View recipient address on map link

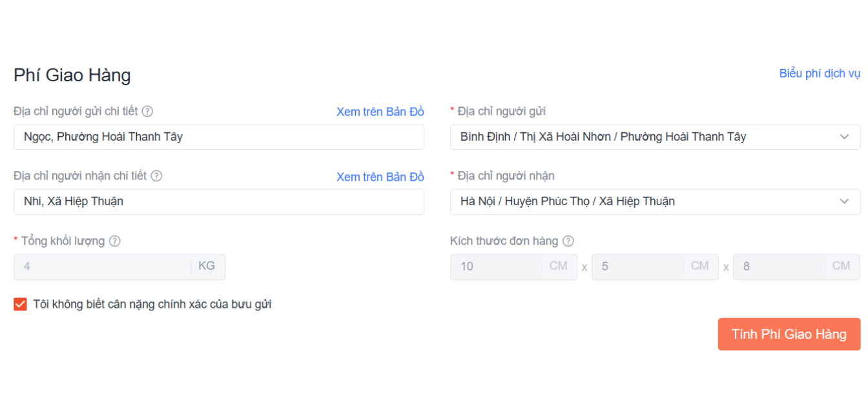click(380, 177)
